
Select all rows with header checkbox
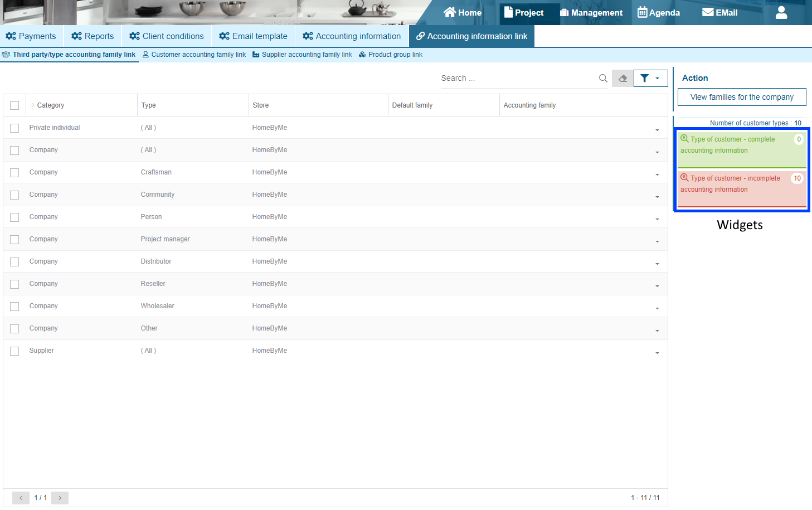click(x=14, y=105)
